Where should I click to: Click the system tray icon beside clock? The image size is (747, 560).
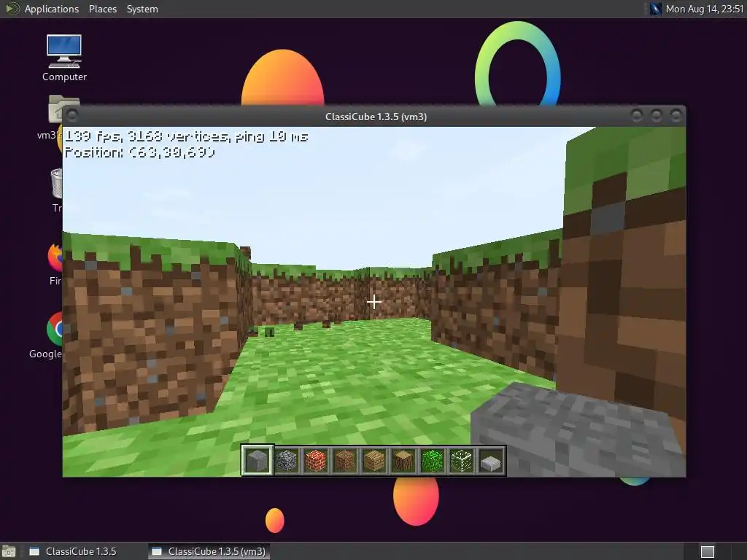[x=655, y=9]
